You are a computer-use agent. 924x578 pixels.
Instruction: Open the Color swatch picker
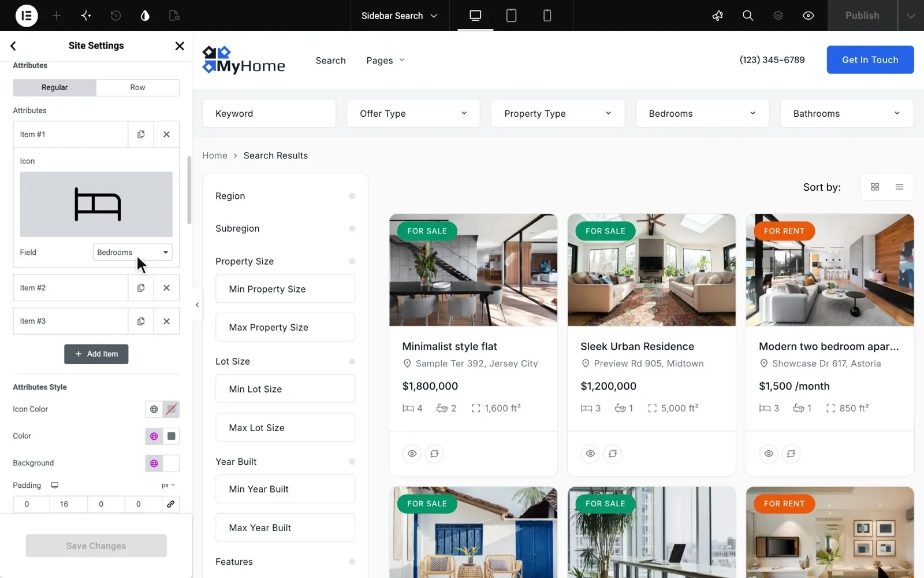(x=172, y=436)
